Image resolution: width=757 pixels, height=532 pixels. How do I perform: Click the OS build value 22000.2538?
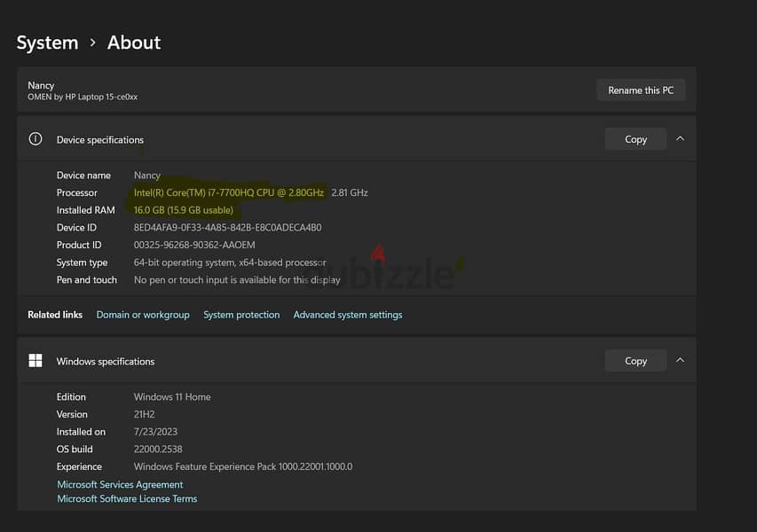(x=158, y=449)
